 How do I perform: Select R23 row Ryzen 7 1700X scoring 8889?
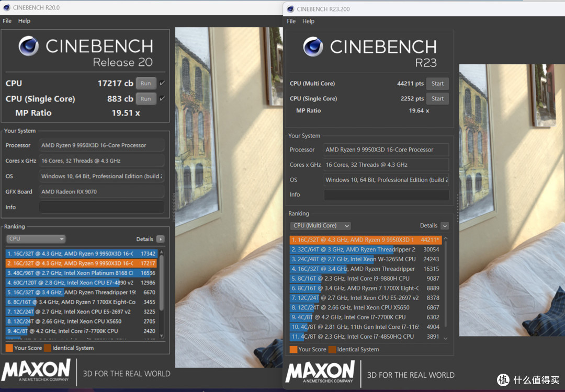coord(365,289)
